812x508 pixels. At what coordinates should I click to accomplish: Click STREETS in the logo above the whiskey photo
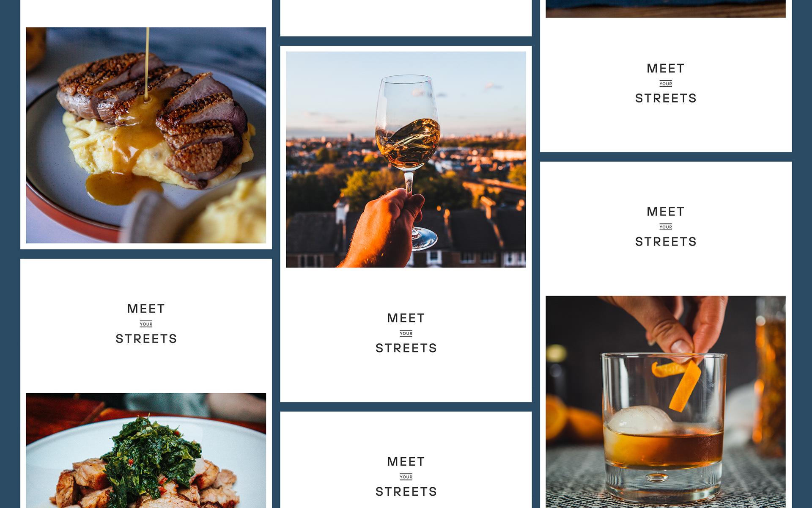pos(666,242)
